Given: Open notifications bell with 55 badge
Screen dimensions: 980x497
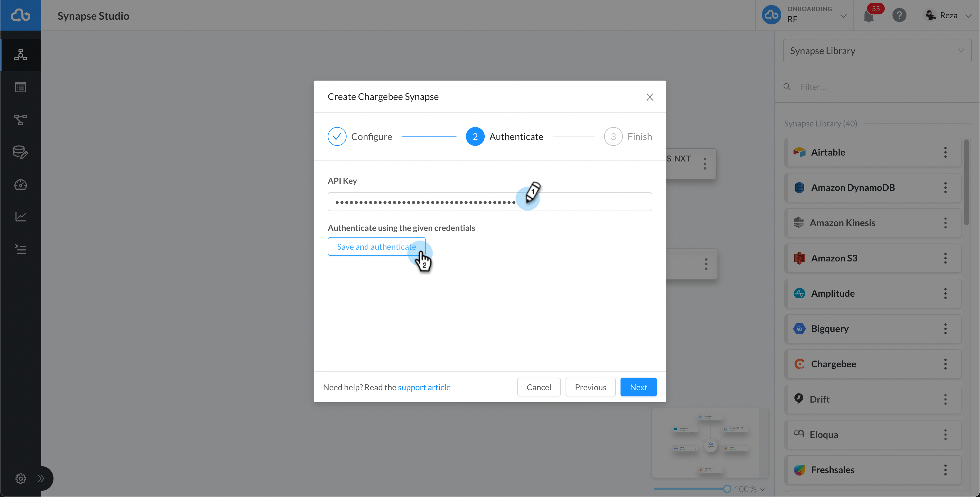Looking at the screenshot, I should [x=869, y=16].
